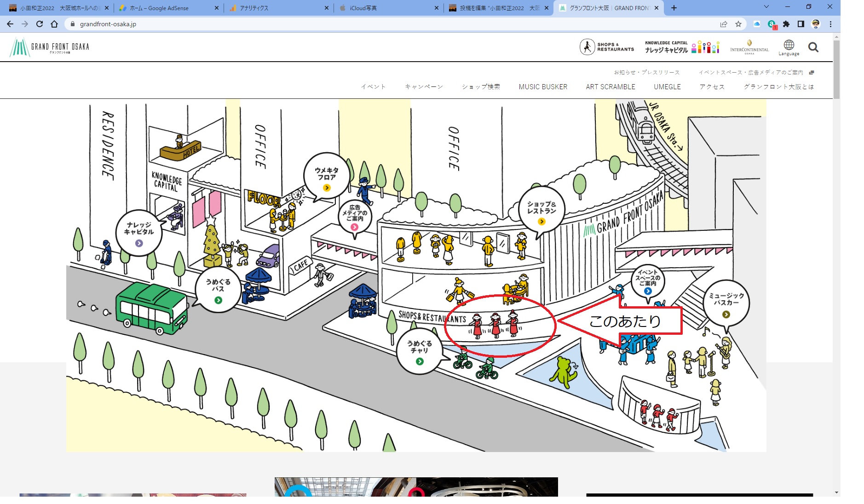Viewport: 864px width, 504px height.
Task: Open the イベントスペース・広告メディアのご案内 link
Action: click(756, 73)
